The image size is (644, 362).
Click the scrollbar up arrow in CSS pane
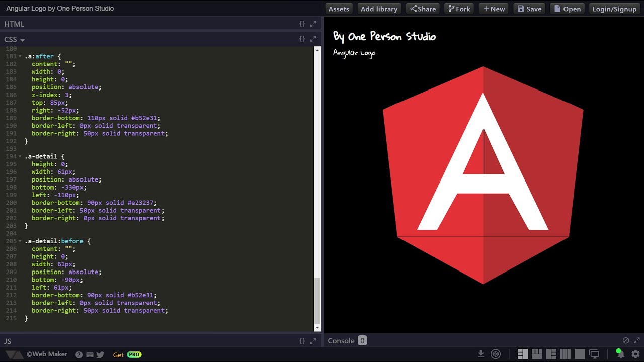317,50
